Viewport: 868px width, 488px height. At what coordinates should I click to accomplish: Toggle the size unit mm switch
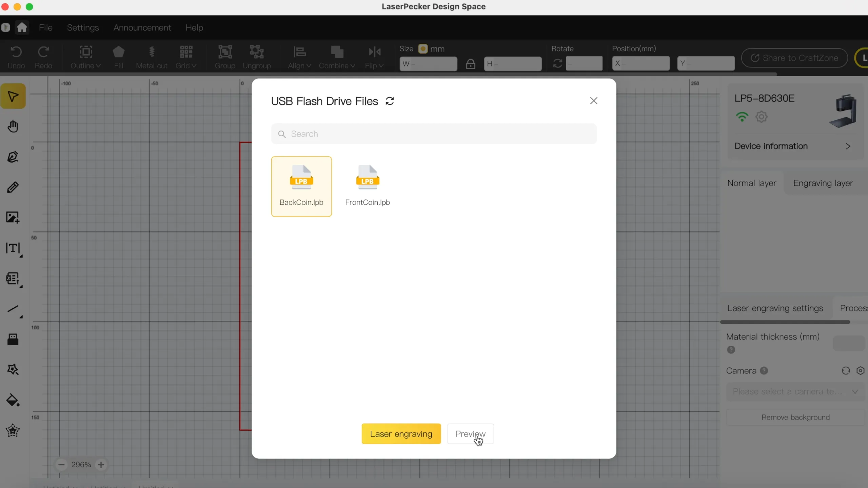click(423, 49)
